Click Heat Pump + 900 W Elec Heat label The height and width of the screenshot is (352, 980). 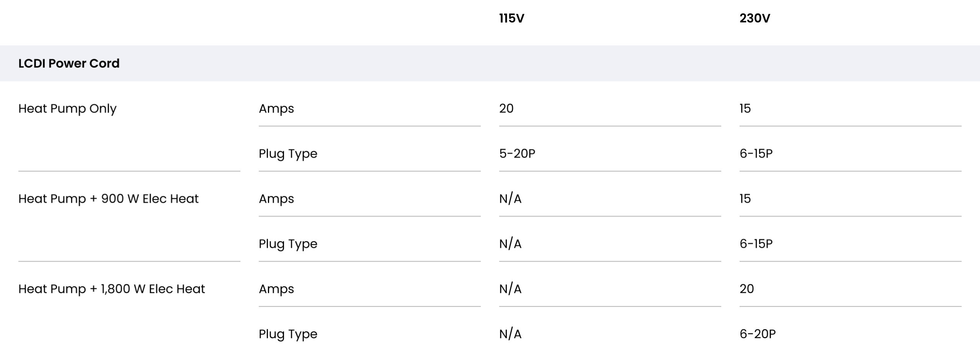coord(108,199)
